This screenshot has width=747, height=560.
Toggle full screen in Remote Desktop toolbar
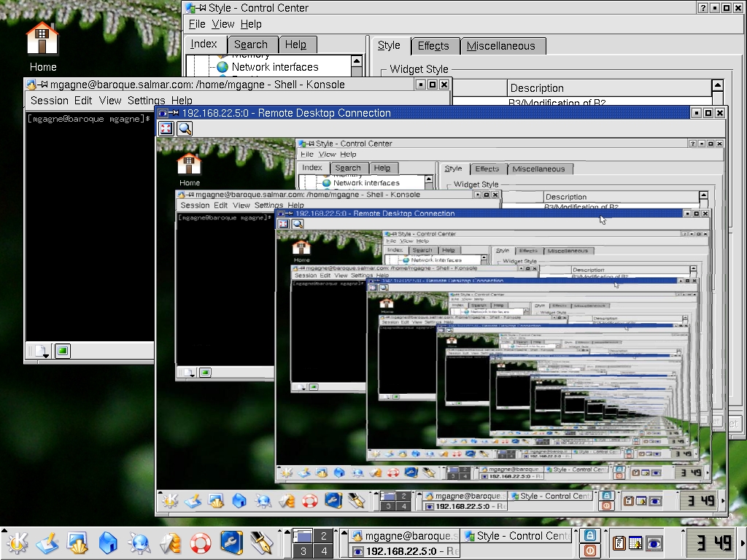(166, 128)
